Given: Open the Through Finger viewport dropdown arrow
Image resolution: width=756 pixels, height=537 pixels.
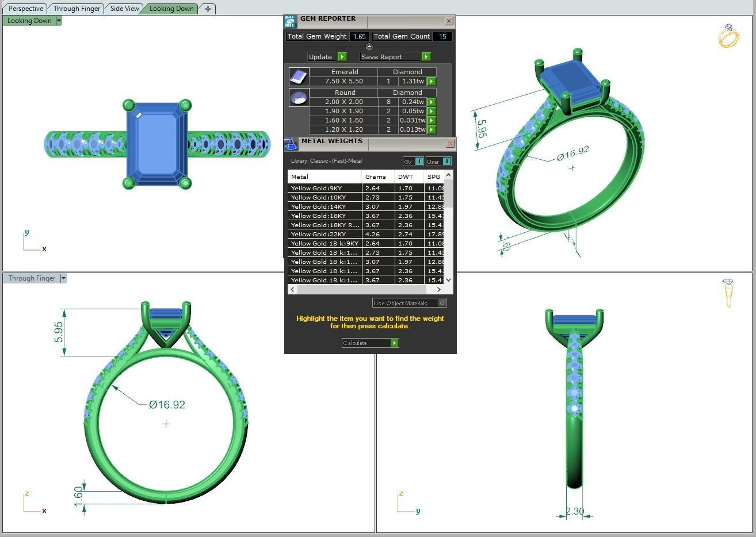Looking at the screenshot, I should pyautogui.click(x=63, y=278).
